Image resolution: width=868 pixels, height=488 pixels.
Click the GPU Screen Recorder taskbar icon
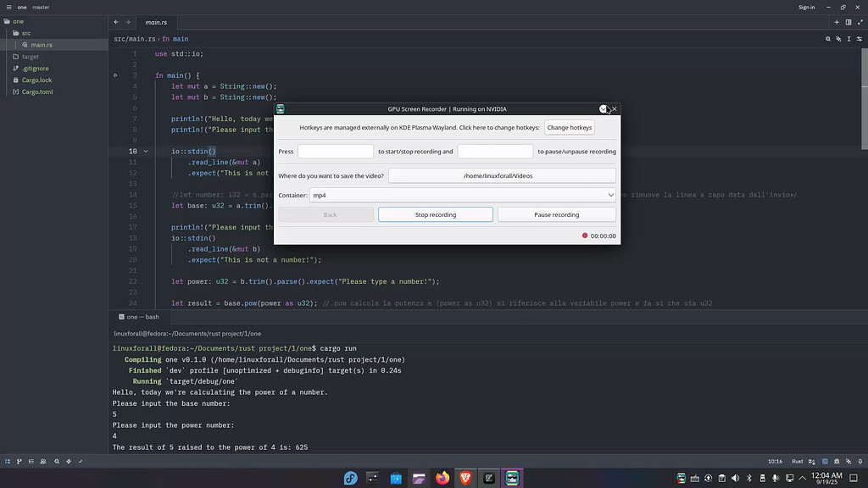tap(512, 478)
